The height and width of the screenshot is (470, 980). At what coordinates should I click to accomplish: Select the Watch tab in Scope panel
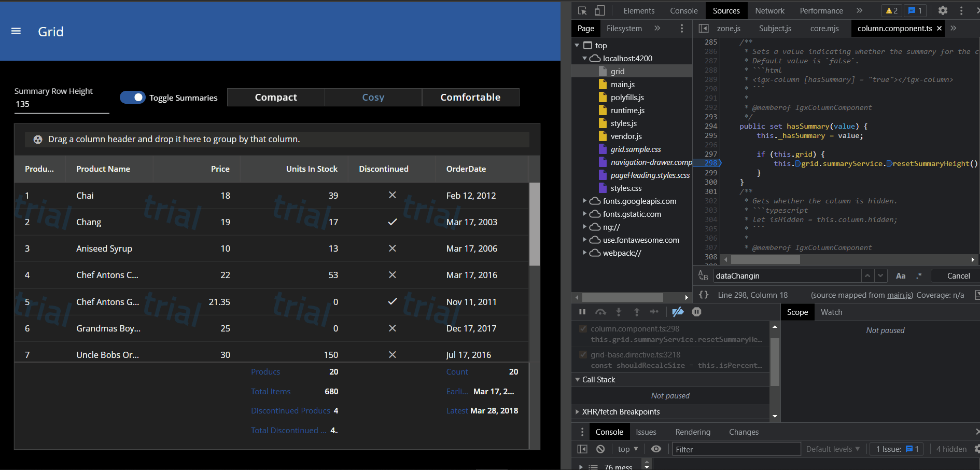tap(831, 312)
